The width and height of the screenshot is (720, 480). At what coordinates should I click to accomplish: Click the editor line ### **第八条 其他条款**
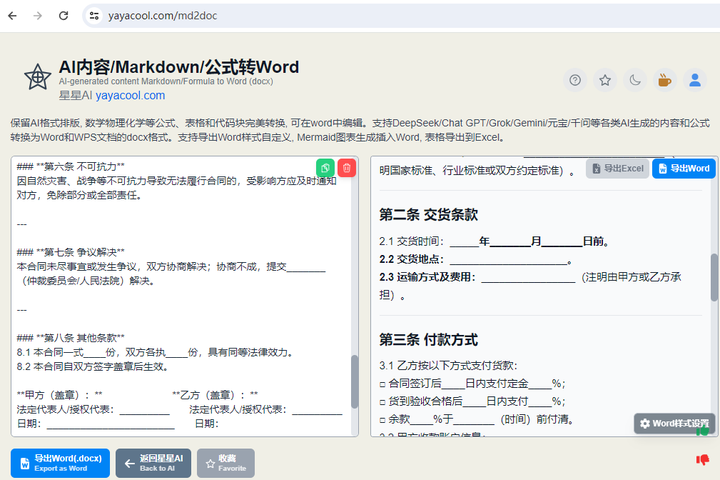[71, 338]
